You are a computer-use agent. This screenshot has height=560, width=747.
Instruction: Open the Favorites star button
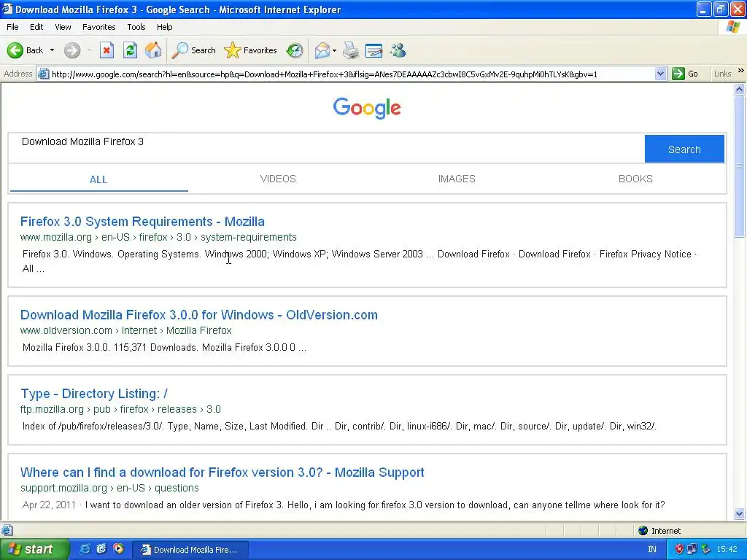[x=251, y=50]
